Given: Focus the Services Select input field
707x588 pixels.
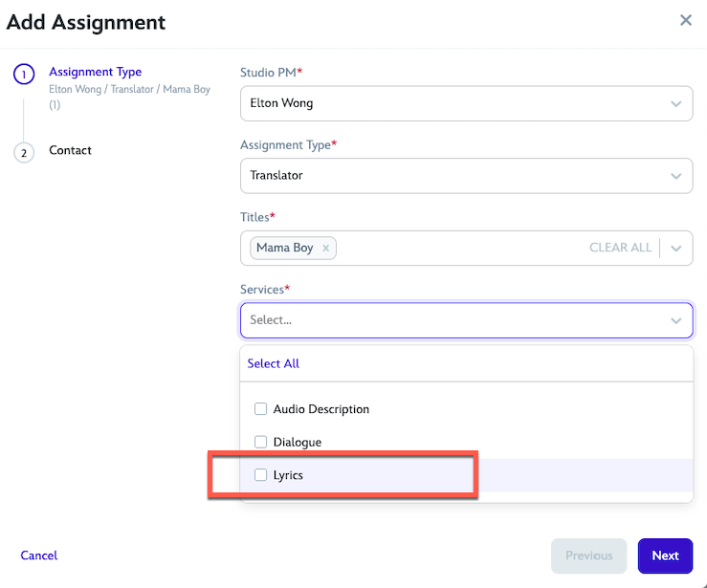Looking at the screenshot, I should click(x=450, y=320).
